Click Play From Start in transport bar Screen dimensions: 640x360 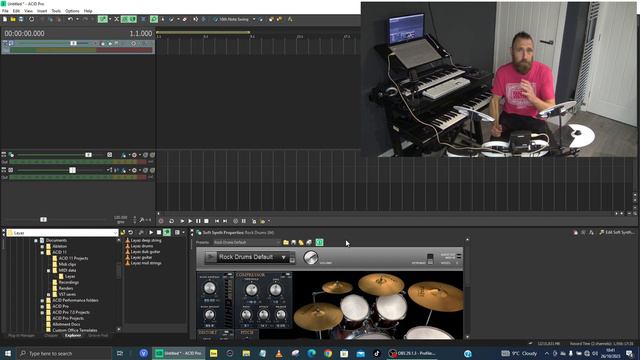tap(182, 221)
